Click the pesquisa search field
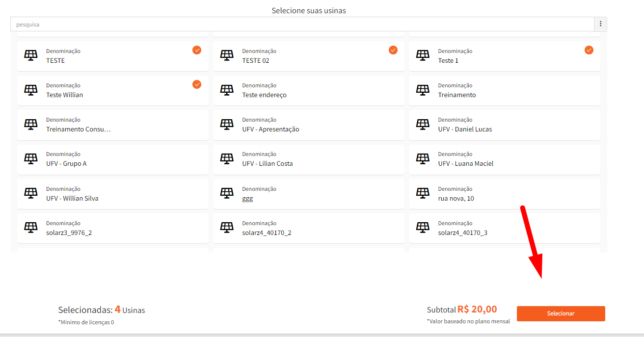 tap(302, 24)
